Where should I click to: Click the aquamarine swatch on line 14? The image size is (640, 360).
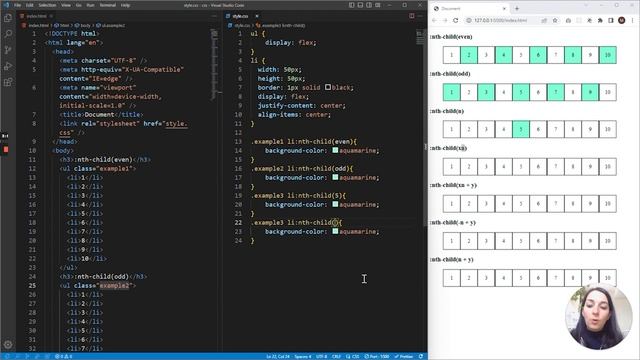click(335, 150)
